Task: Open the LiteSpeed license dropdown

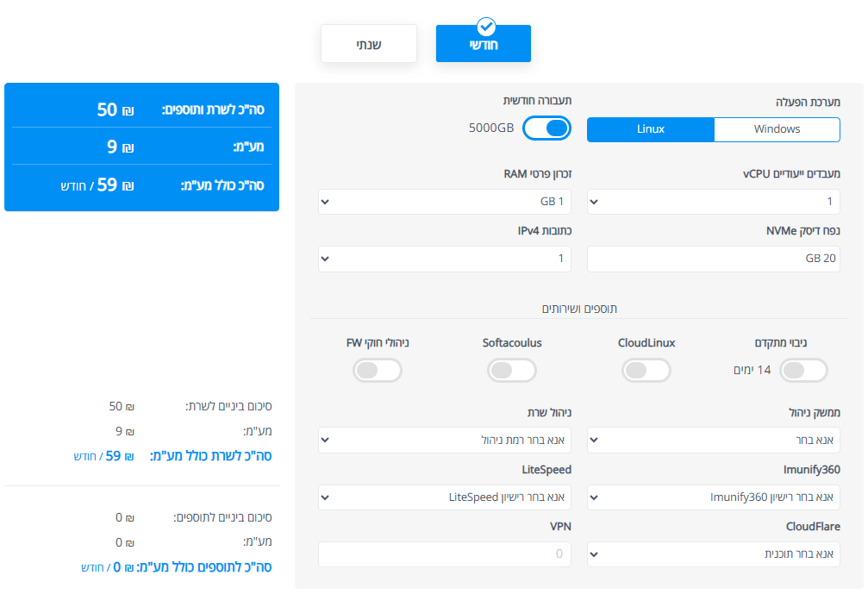Action: click(x=444, y=497)
